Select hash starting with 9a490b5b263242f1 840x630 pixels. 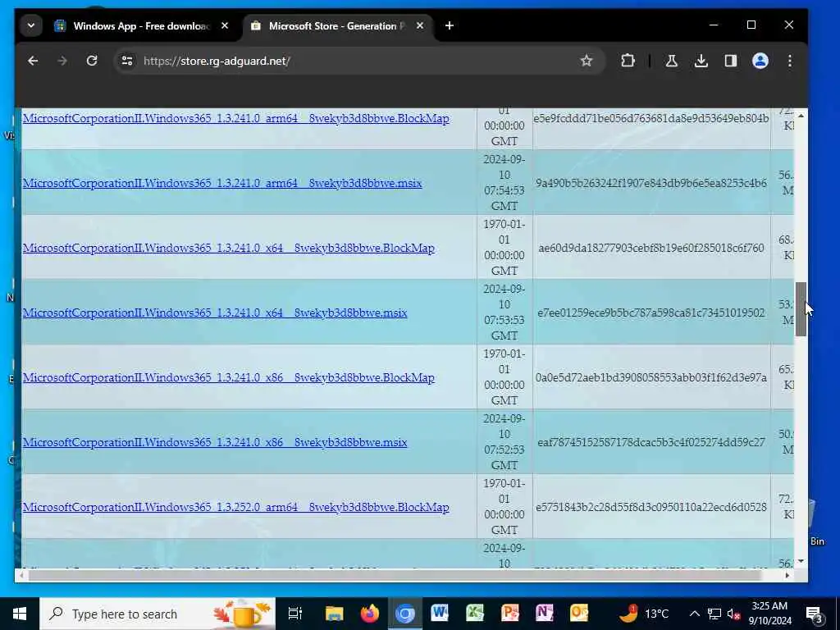click(x=651, y=183)
